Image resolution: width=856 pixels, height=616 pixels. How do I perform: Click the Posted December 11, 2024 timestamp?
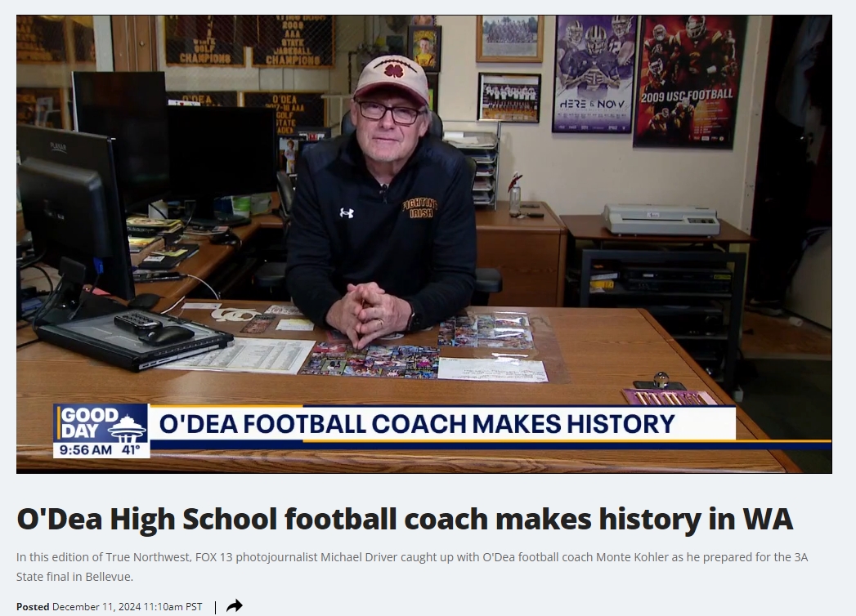(x=110, y=607)
